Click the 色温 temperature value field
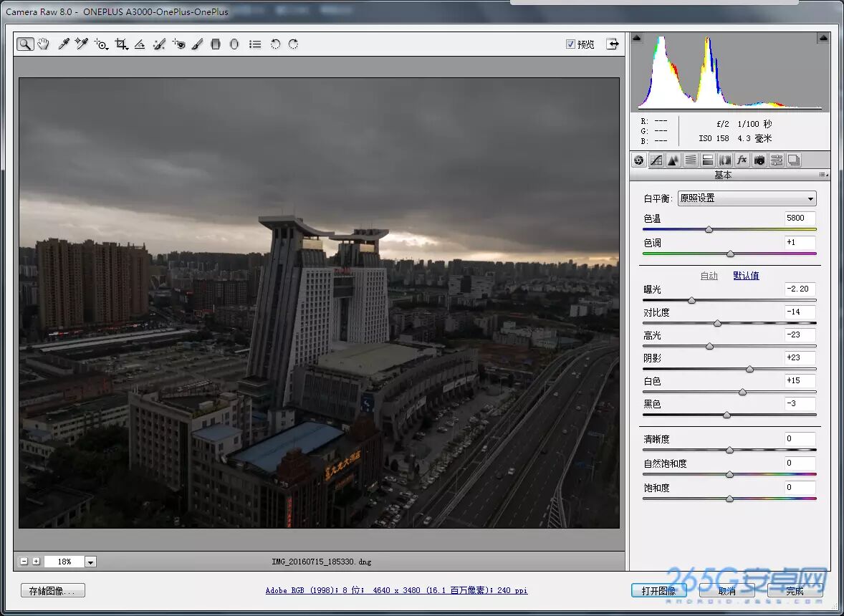The width and height of the screenshot is (844, 616). click(x=800, y=218)
